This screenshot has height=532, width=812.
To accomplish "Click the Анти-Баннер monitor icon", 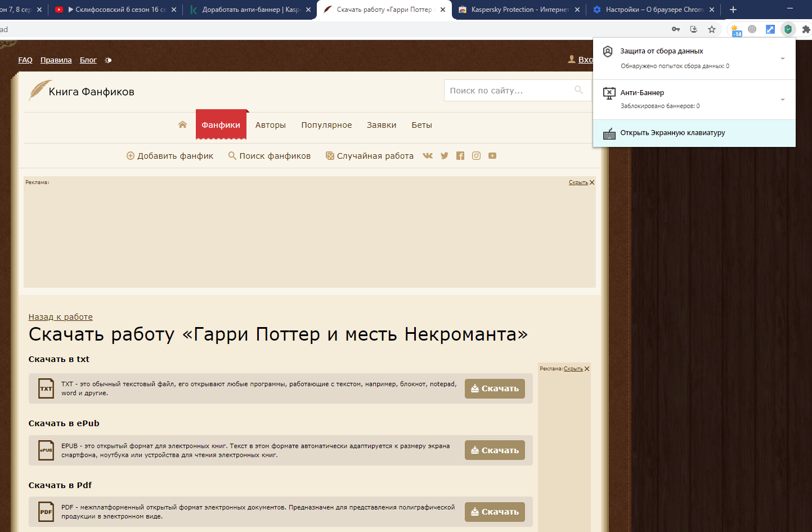I will tap(609, 93).
